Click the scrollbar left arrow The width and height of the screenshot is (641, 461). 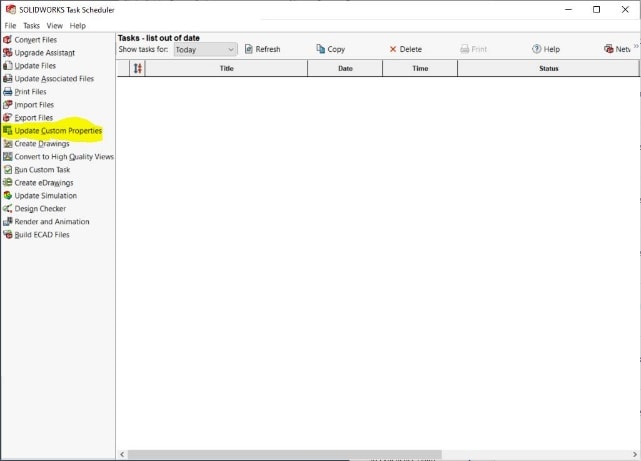(x=122, y=454)
